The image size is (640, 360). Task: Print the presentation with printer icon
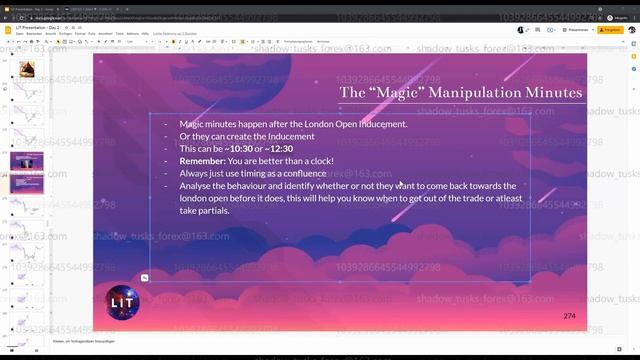coord(31,42)
